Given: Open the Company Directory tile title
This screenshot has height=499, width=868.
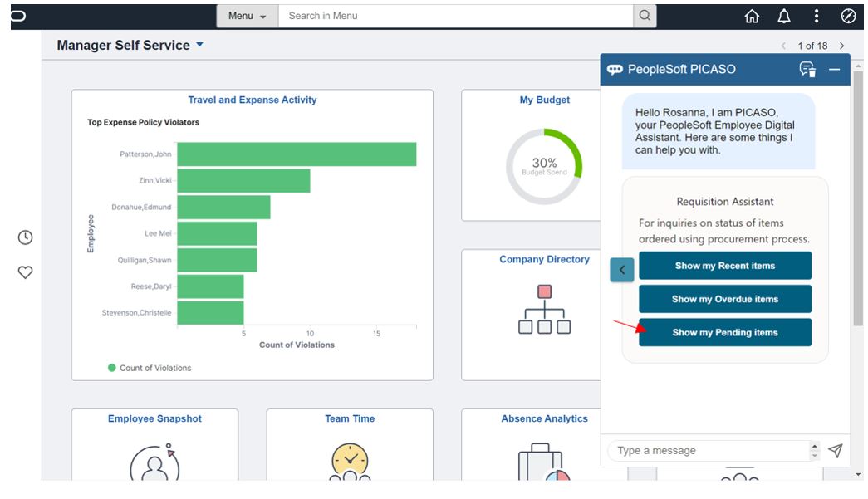Looking at the screenshot, I should pos(545,259).
